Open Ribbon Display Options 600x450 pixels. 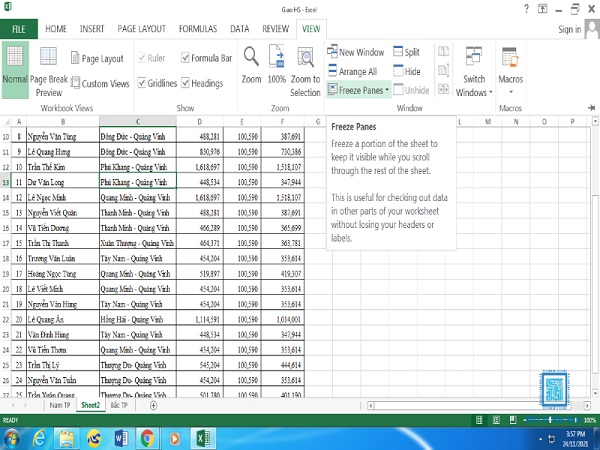542,9
